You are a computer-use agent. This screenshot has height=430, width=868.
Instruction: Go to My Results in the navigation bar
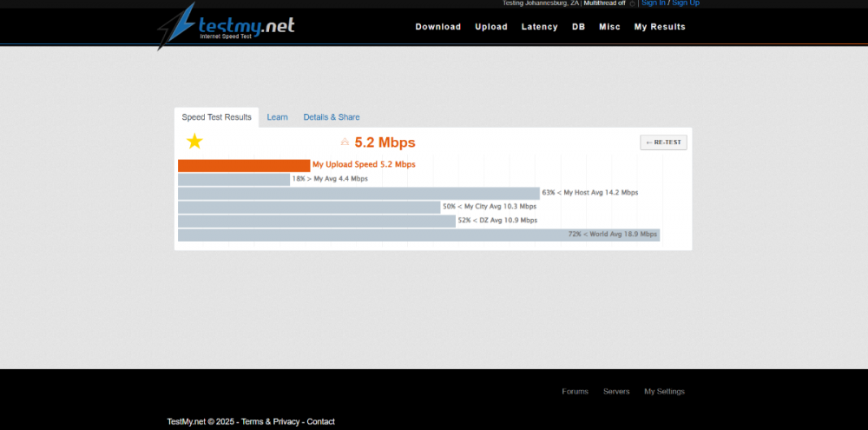(659, 27)
